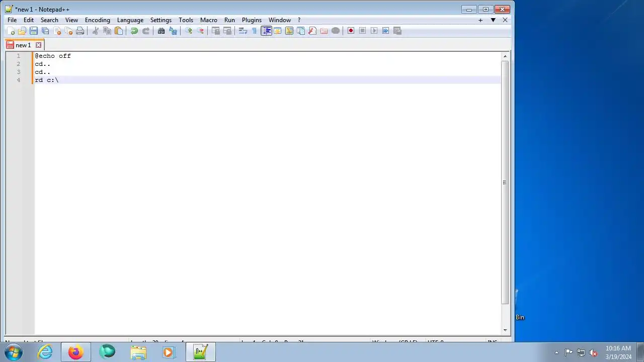Click the editor scrollbar down arrow

(505, 330)
